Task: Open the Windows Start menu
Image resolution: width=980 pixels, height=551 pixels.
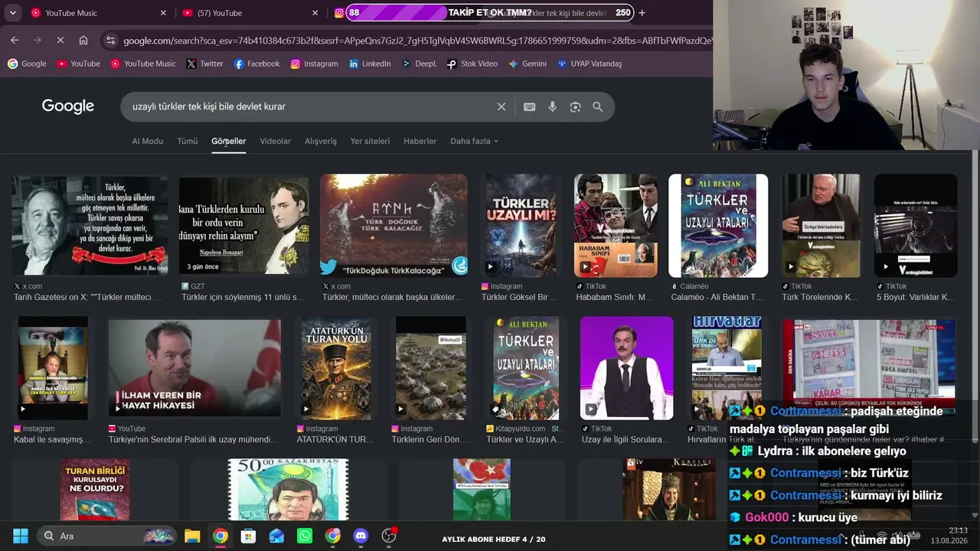Action: tap(21, 536)
